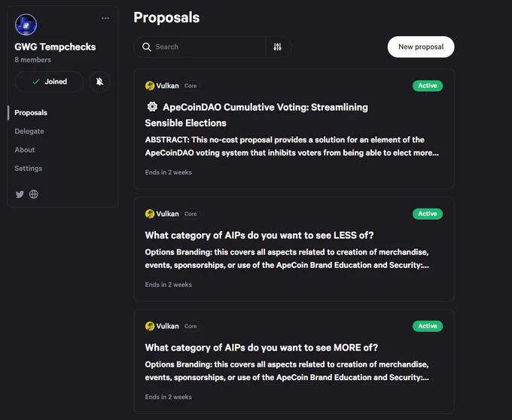Click the search magnifier icon
512x420 pixels.
click(x=147, y=47)
